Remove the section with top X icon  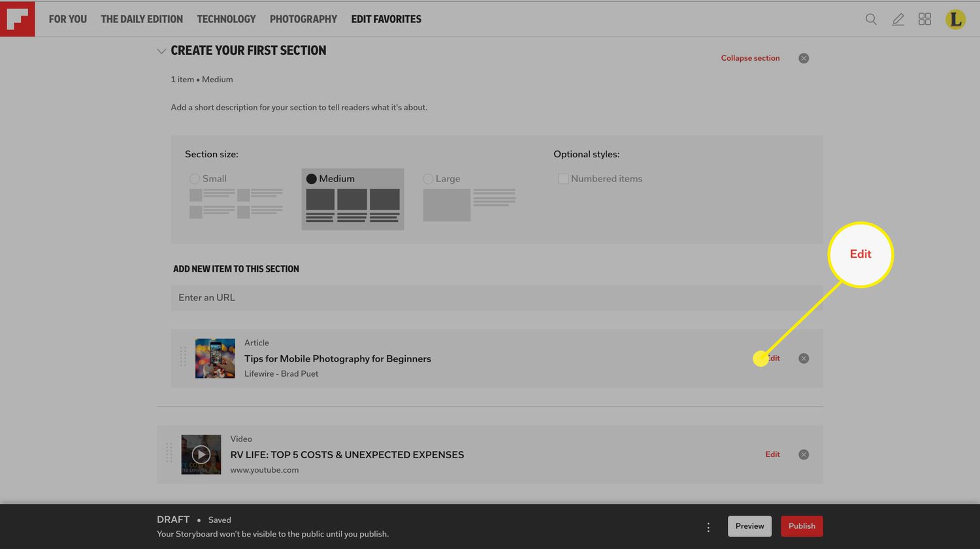tap(804, 58)
